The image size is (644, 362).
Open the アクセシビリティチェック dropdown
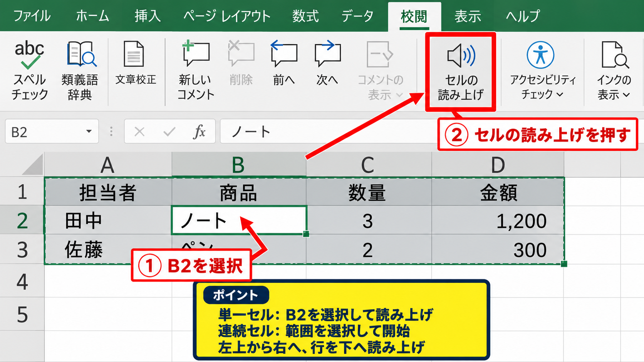(x=542, y=70)
